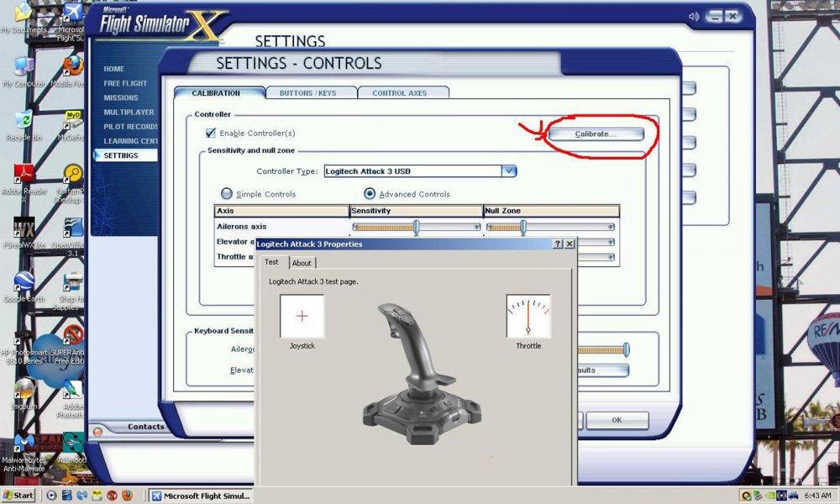Click the Joystick position test box
Viewport: 840px width, 504px height.
(x=302, y=316)
